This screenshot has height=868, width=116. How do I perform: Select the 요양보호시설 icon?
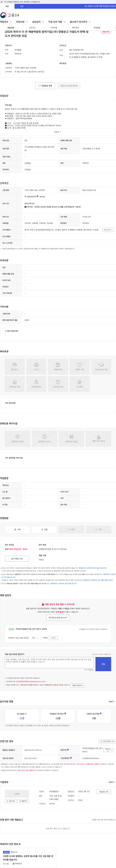pos(58,384)
